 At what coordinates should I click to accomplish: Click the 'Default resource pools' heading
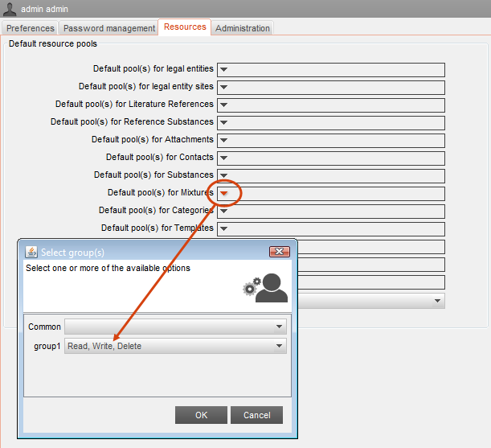point(53,43)
